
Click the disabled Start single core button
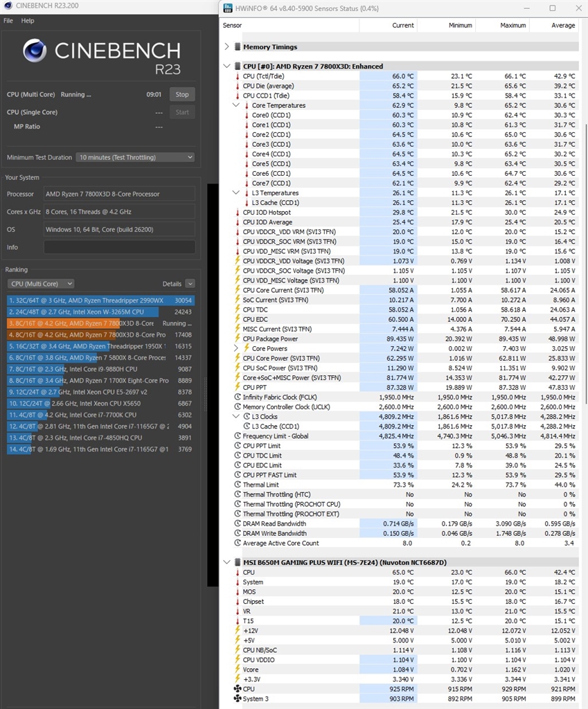point(182,112)
